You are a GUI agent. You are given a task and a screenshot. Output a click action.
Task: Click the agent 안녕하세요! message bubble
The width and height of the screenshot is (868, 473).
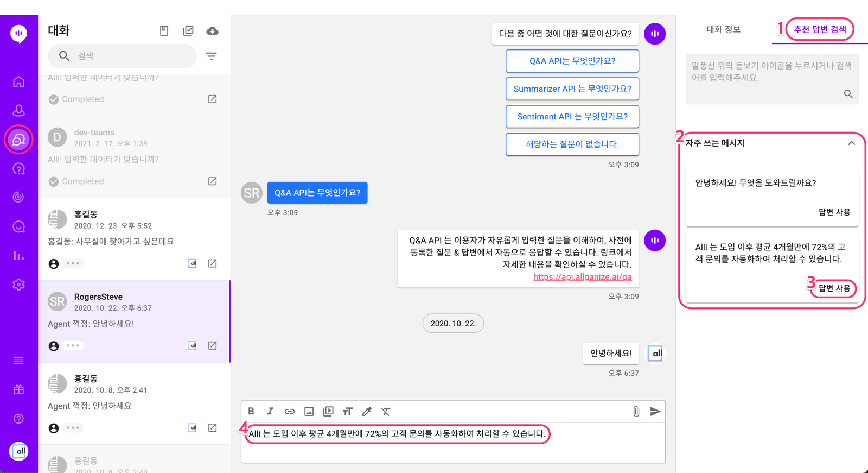(611, 353)
